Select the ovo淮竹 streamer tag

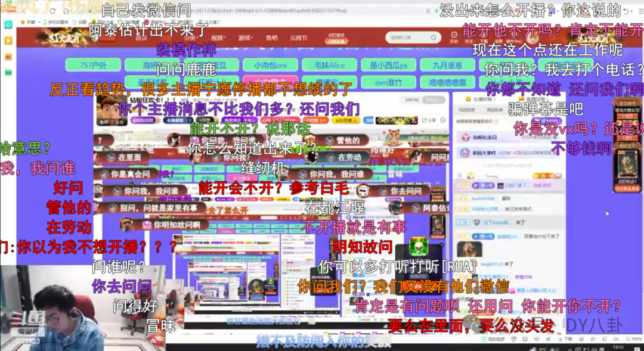point(389,82)
